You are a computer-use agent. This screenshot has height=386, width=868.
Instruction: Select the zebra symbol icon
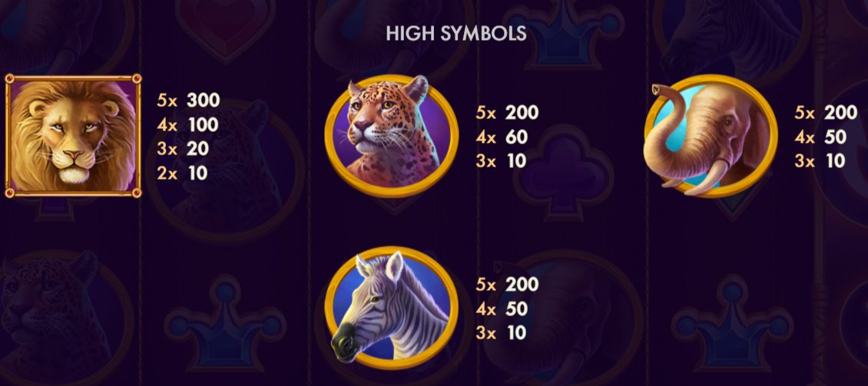[x=392, y=308]
